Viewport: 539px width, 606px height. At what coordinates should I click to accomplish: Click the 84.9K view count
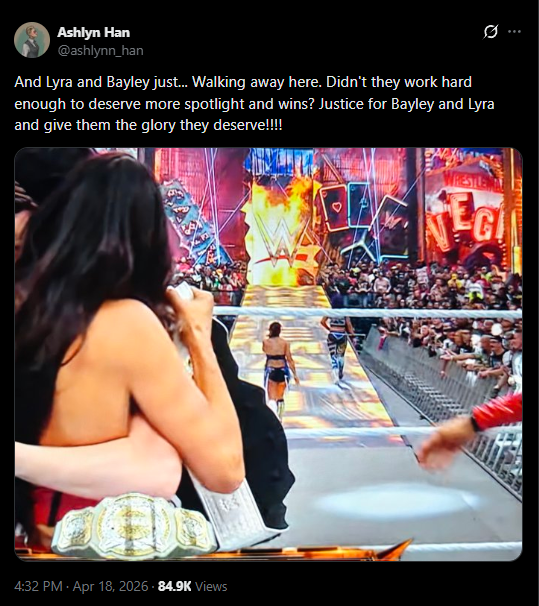point(175,586)
